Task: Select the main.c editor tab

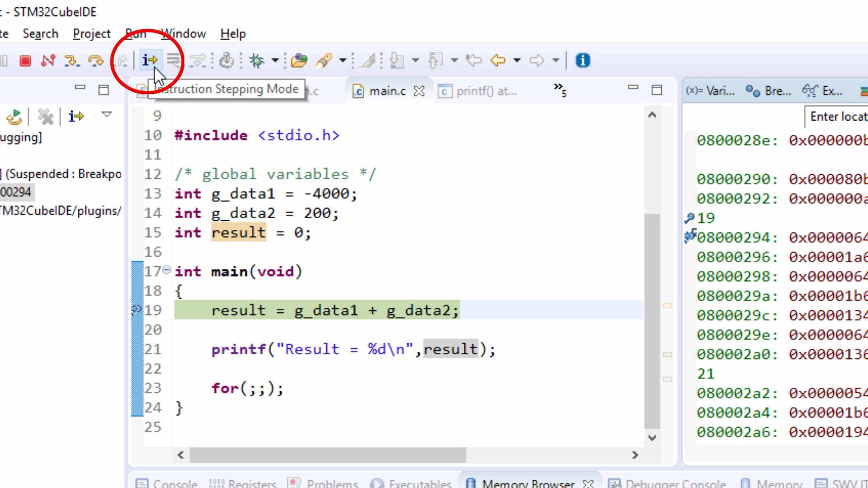Action: click(387, 91)
